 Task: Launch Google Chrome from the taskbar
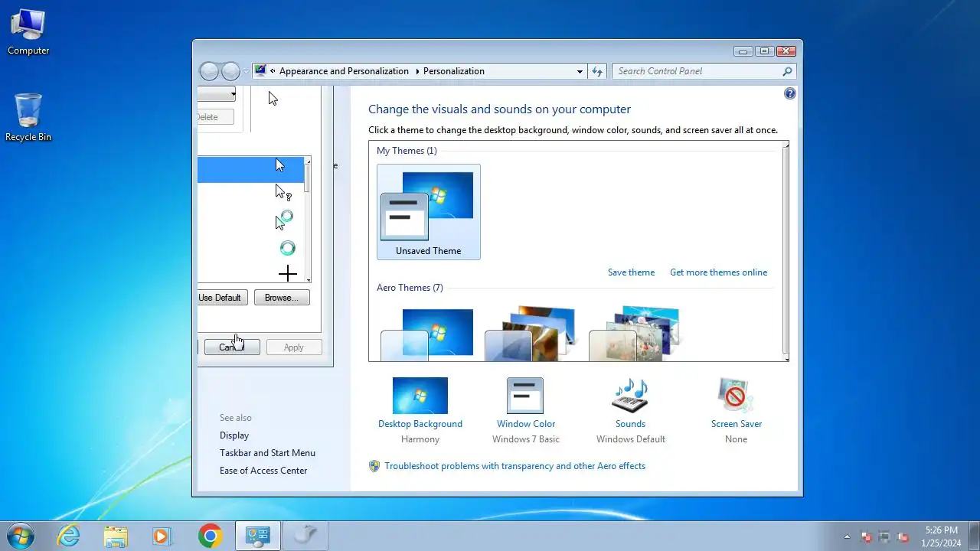(x=210, y=536)
